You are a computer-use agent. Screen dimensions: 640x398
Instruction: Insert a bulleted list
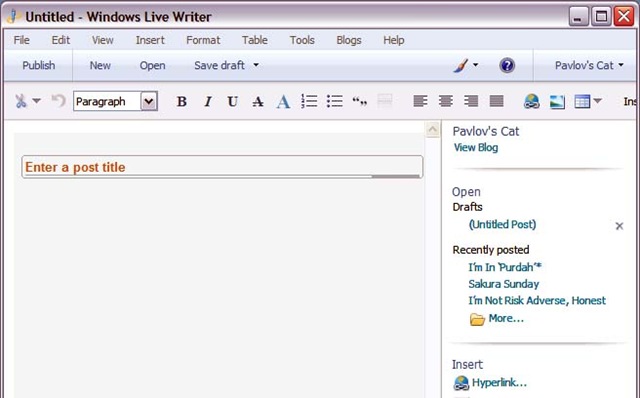pos(334,101)
